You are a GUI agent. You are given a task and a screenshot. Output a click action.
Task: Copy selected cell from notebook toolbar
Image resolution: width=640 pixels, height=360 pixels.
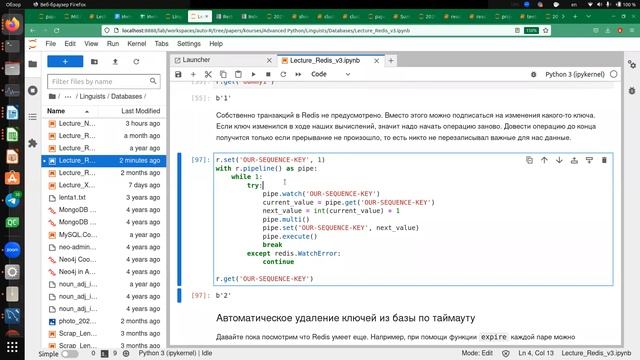[223, 74]
